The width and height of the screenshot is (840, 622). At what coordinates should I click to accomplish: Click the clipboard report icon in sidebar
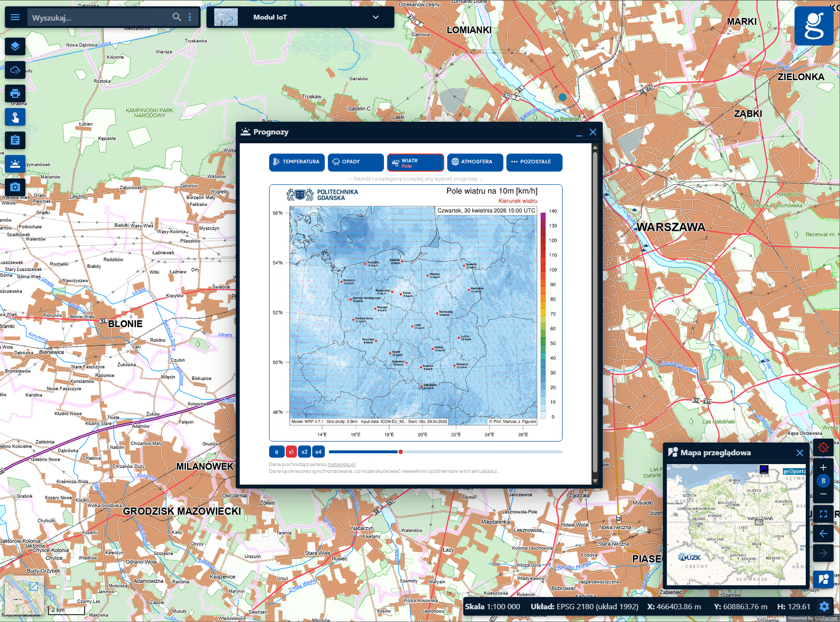pyautogui.click(x=15, y=140)
